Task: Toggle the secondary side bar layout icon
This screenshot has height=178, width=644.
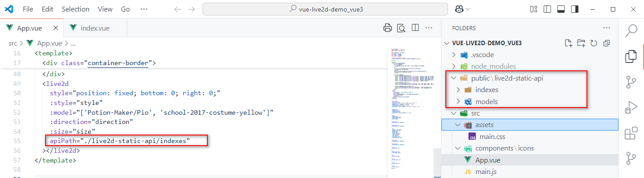Action: [575, 9]
